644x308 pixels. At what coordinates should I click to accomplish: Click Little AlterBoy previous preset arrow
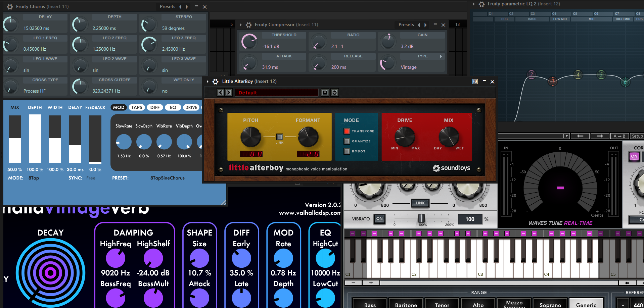coord(220,93)
